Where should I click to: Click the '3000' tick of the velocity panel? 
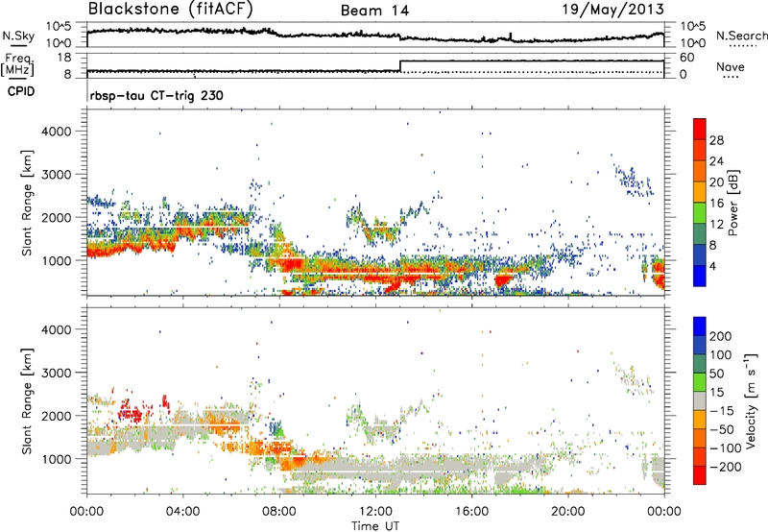[x=56, y=373]
